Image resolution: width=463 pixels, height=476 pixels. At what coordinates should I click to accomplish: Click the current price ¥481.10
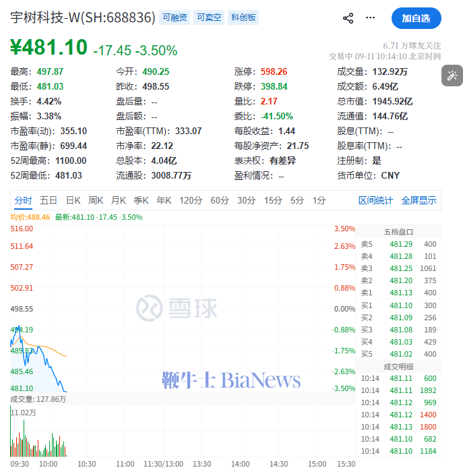click(49, 47)
